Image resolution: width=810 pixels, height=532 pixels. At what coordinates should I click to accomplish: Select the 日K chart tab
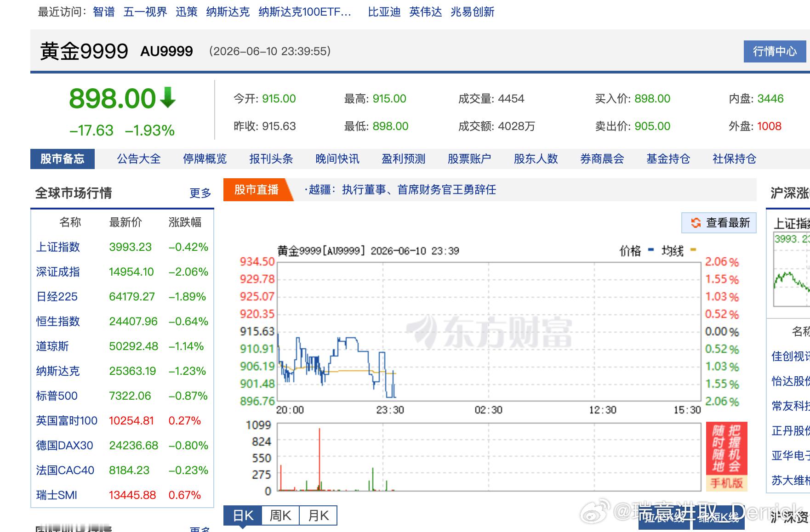pos(243,515)
